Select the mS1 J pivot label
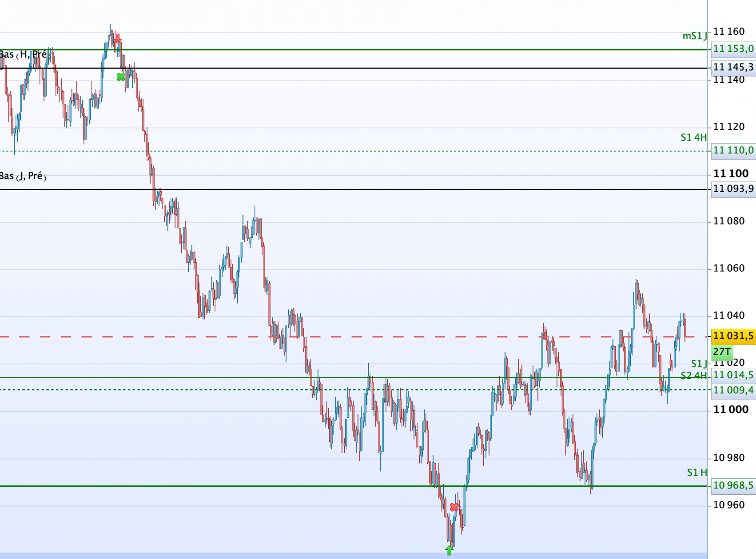The height and width of the screenshot is (559, 756). 695,36
